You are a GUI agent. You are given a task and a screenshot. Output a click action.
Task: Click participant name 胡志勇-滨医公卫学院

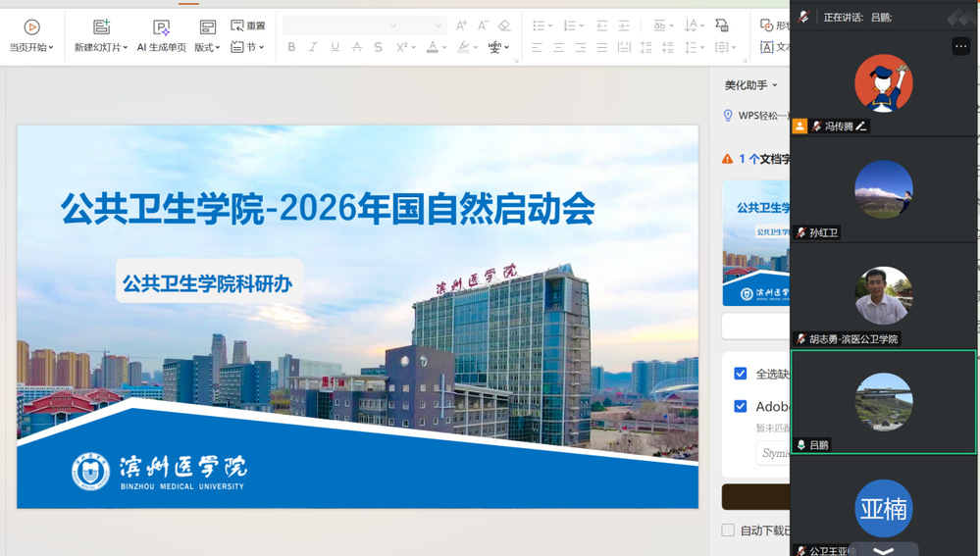coord(853,339)
